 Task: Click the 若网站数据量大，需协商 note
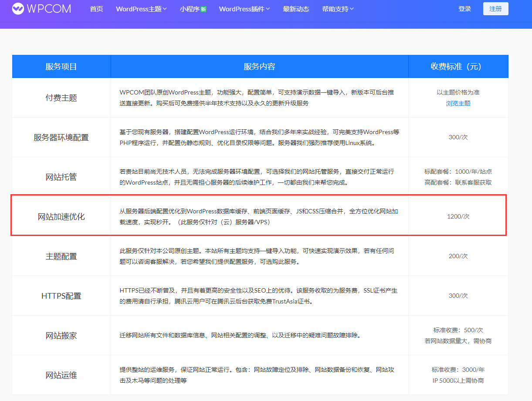[x=458, y=341]
